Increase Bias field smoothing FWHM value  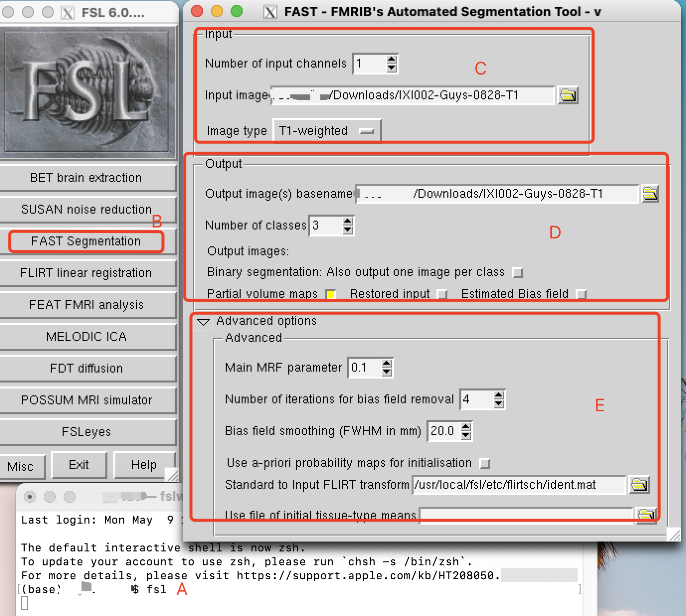[x=466, y=427]
